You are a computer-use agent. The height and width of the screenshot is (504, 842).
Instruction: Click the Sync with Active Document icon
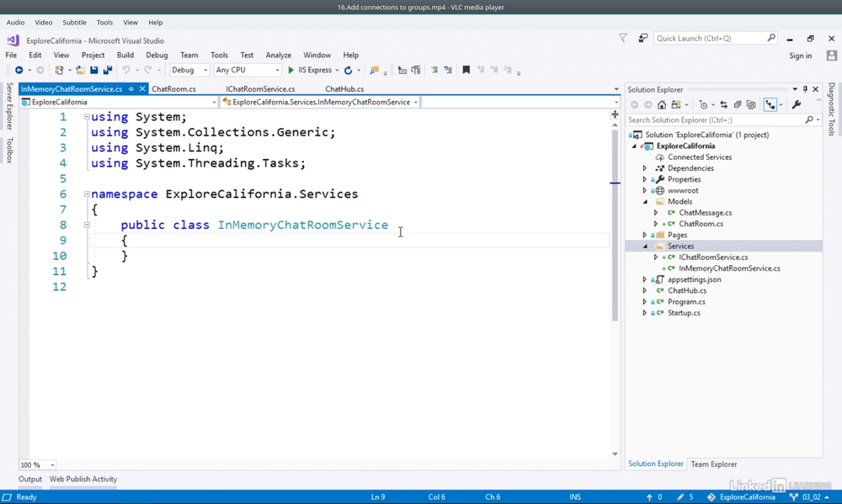point(723,105)
